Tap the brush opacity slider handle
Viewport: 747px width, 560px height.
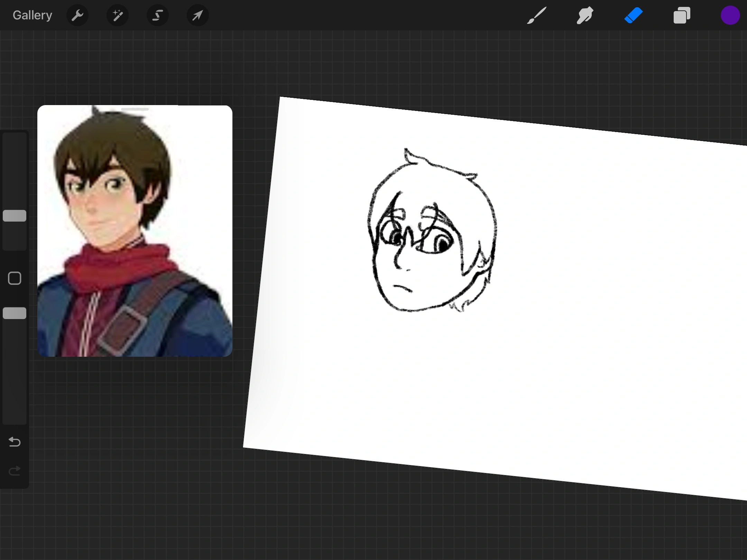coord(14,313)
